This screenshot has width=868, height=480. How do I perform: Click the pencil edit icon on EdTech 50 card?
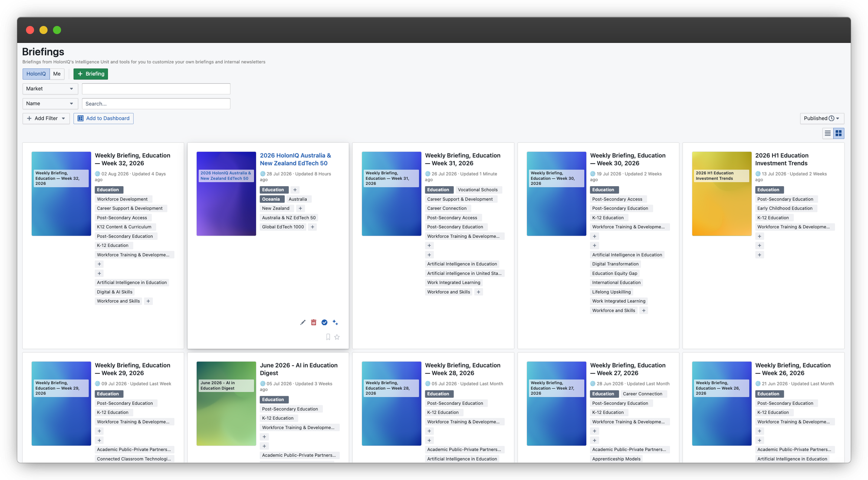point(303,322)
